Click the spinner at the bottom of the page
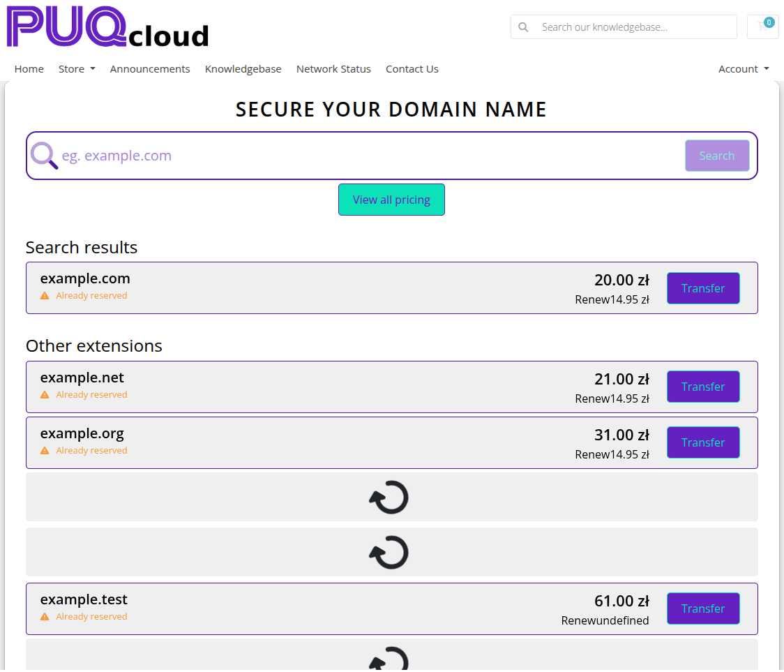This screenshot has width=784, height=672. [x=389, y=659]
